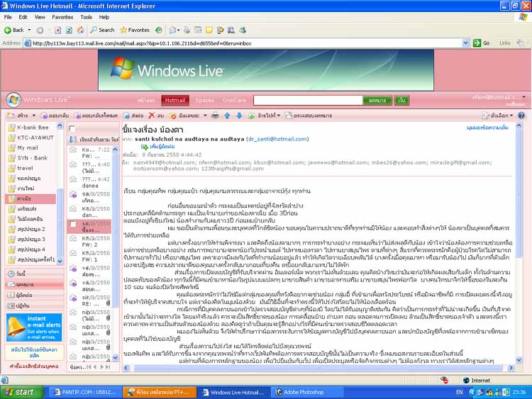
Task: Expand the move to (ย้ายไปที่) dropdown
Action: [x=279, y=116]
